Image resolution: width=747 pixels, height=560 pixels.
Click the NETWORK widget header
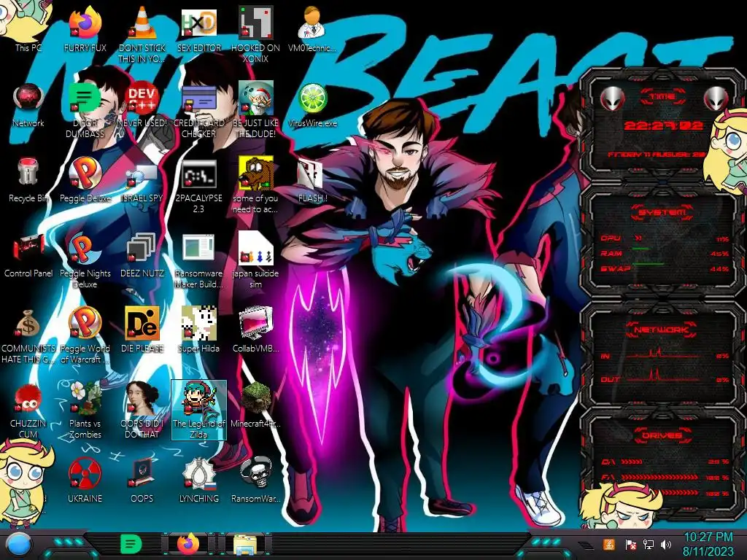tap(662, 330)
